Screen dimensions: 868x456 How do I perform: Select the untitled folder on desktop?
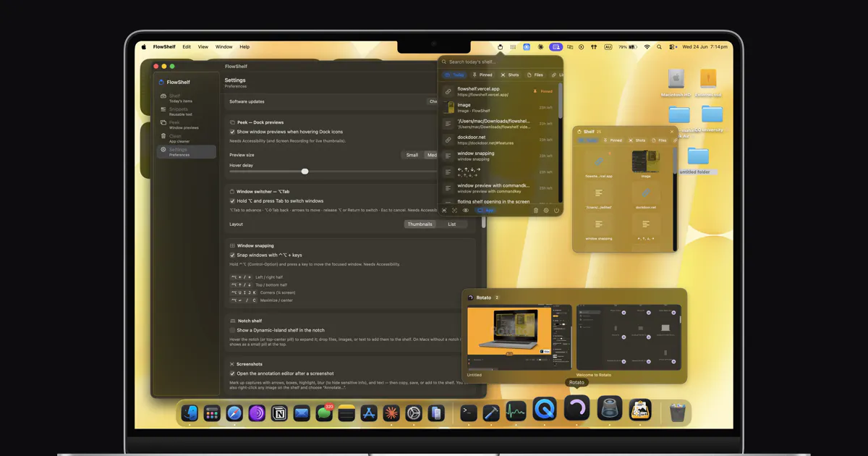[697, 161]
